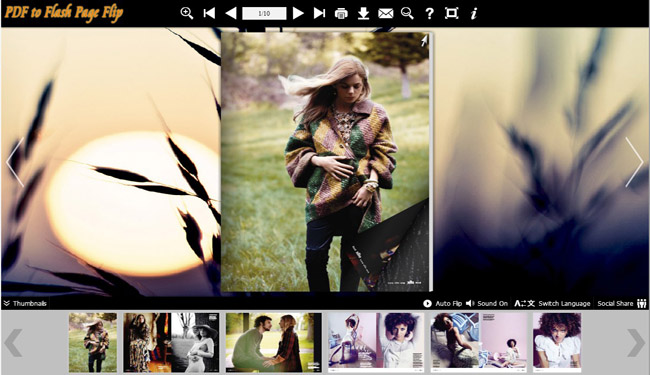Click the zoom in magnifier icon
This screenshot has height=375, width=650.
click(x=187, y=13)
